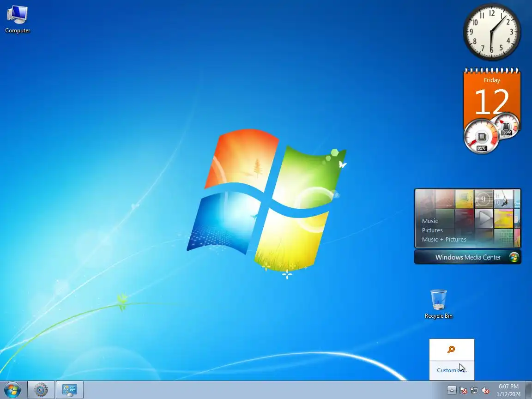Screen dimensions: 532x399
Task: Select Music + Pictures in the Media Center gadget
Action: click(x=444, y=239)
